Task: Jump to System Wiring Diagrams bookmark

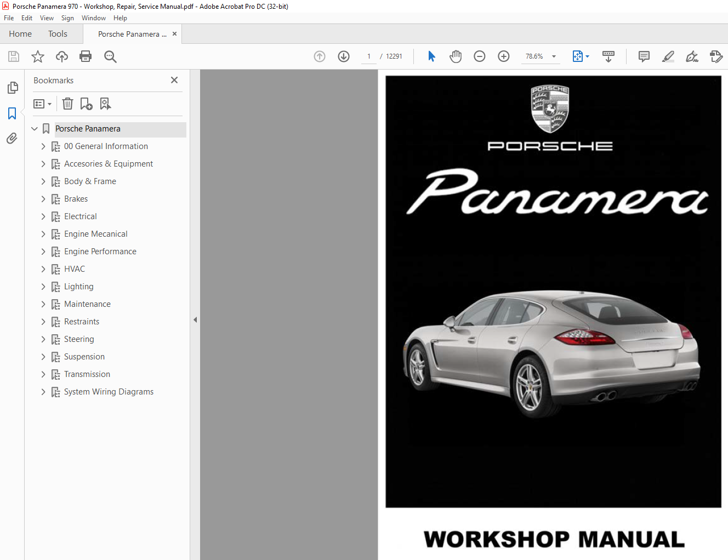Action: coord(109,392)
